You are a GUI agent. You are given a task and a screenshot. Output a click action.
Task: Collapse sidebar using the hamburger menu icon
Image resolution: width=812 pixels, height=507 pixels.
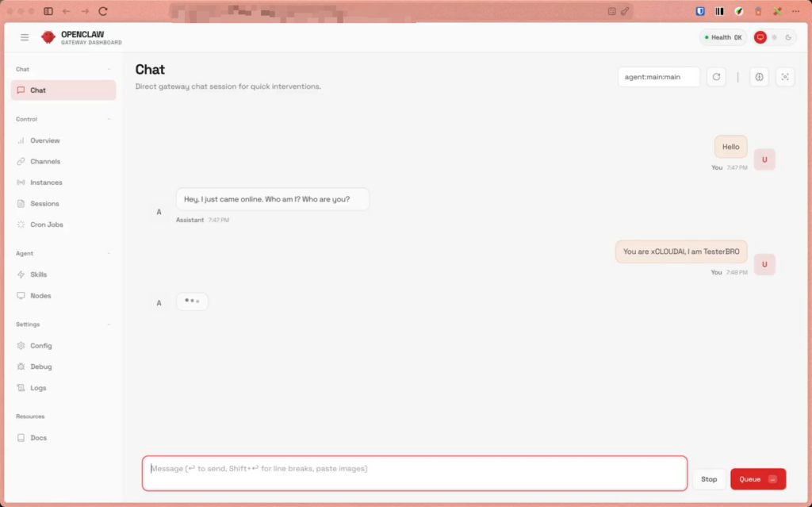coord(25,37)
